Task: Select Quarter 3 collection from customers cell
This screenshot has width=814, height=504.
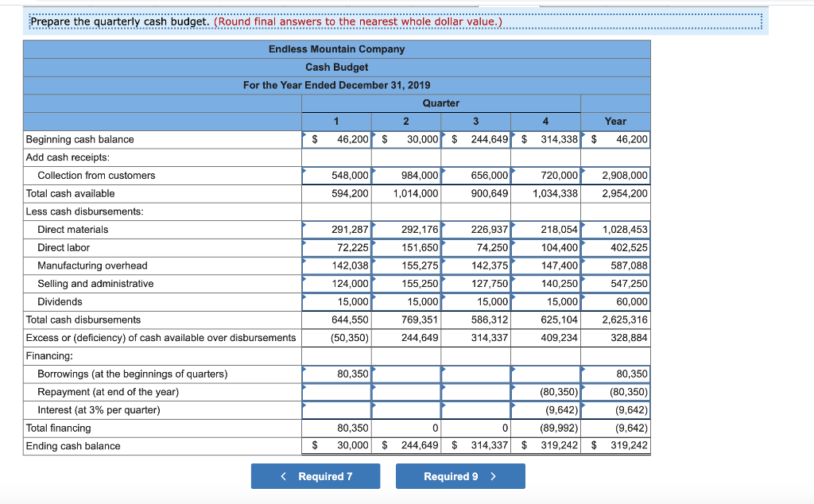Action: [x=477, y=175]
